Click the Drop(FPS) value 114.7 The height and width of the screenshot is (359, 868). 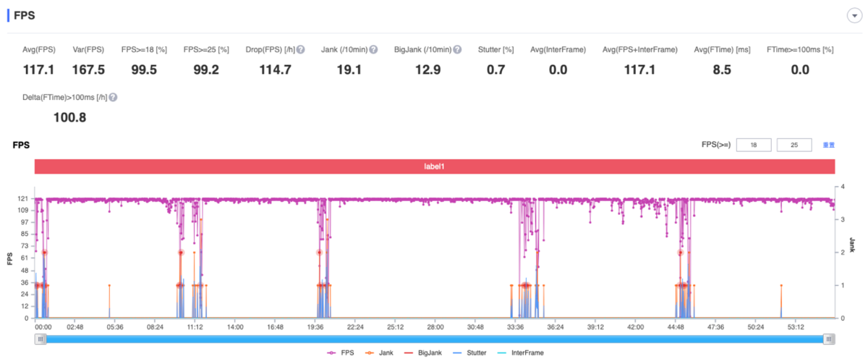pos(275,69)
